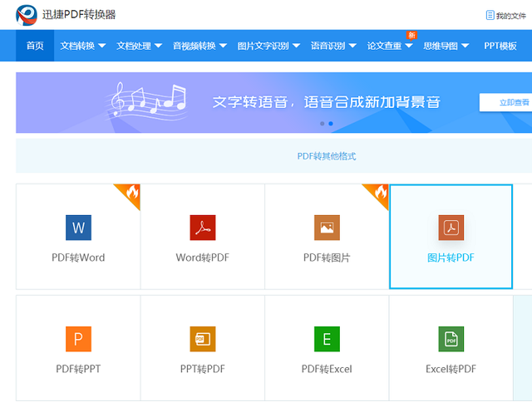This screenshot has width=532, height=407.
Task: Expand the 论文查重 dropdown arrow
Action: [x=409, y=46]
